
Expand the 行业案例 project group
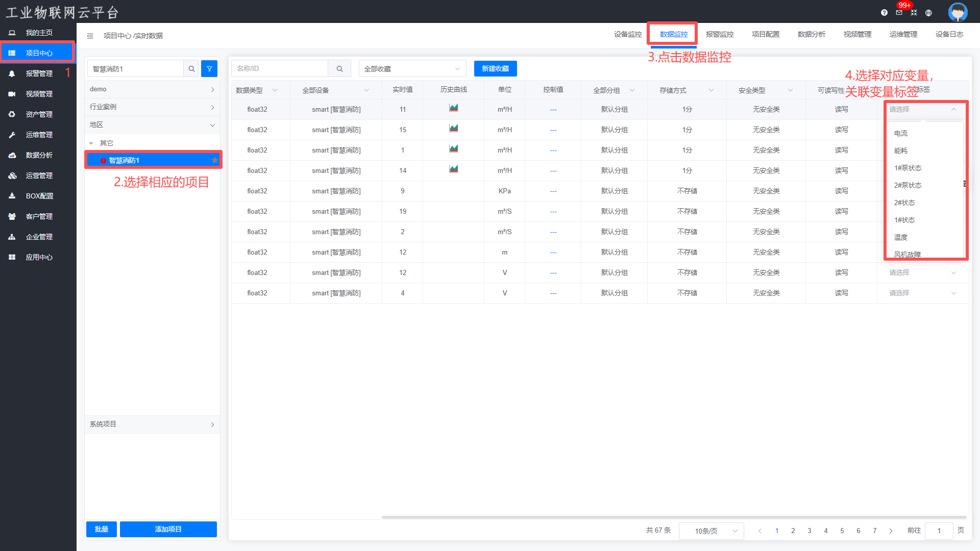point(152,107)
